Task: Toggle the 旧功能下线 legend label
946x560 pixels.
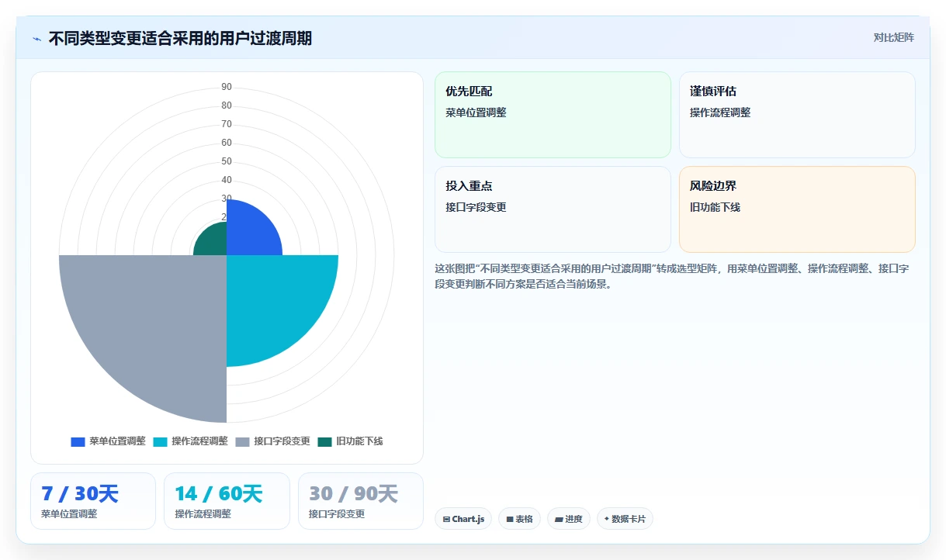Action: click(x=359, y=441)
